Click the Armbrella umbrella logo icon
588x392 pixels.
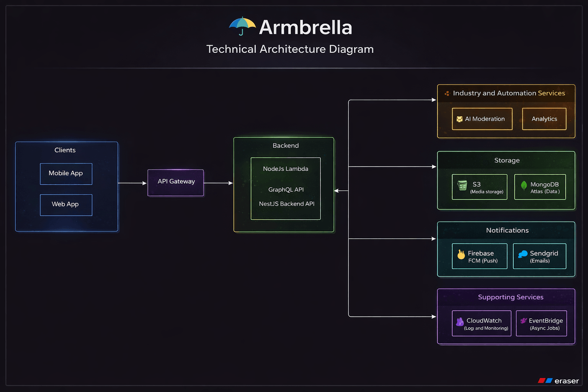(242, 26)
